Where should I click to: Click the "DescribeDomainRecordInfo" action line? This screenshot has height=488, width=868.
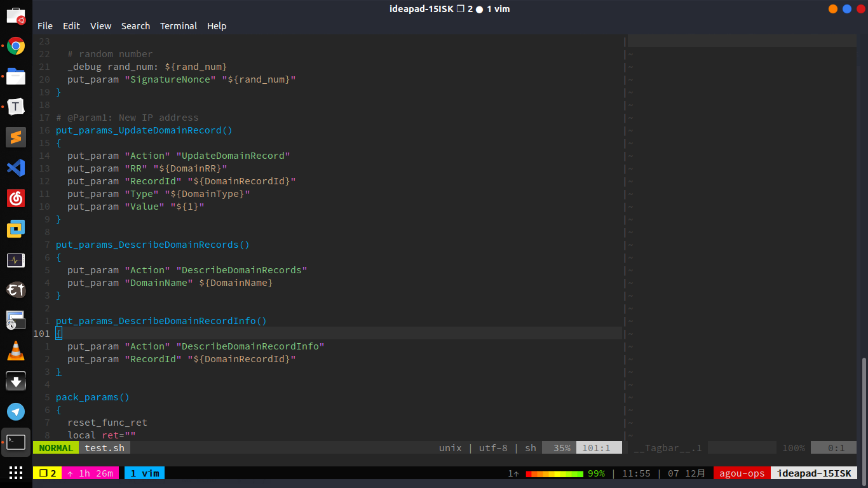[x=196, y=346]
